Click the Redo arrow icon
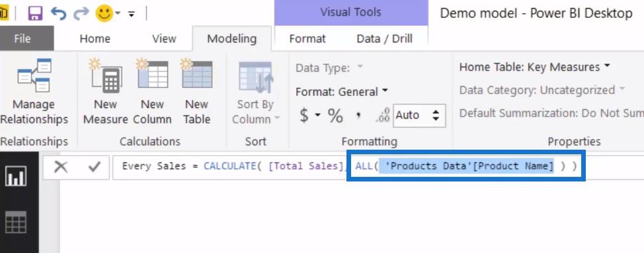The image size is (644, 253). coord(81,13)
